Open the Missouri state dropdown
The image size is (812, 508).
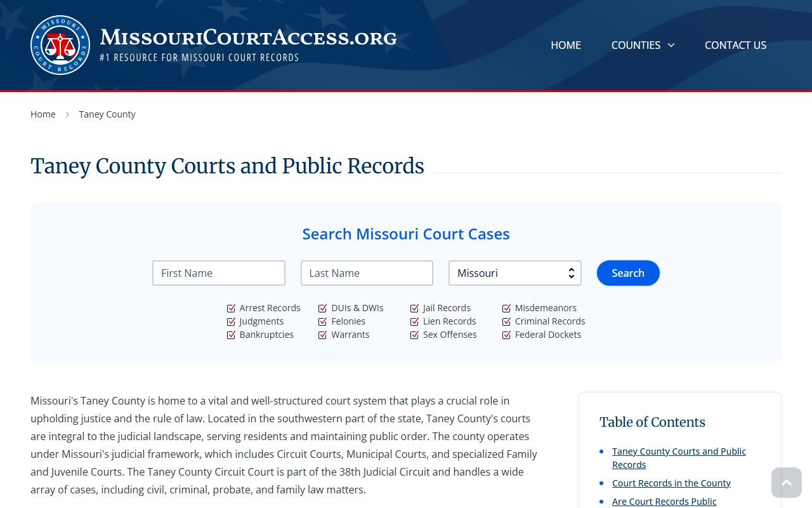tap(515, 273)
